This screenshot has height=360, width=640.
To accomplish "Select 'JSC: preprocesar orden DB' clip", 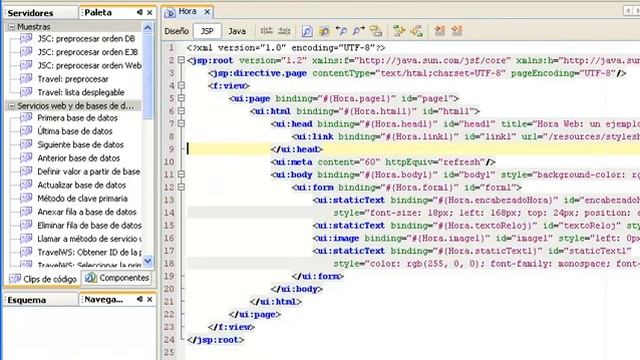I will click(86, 39).
